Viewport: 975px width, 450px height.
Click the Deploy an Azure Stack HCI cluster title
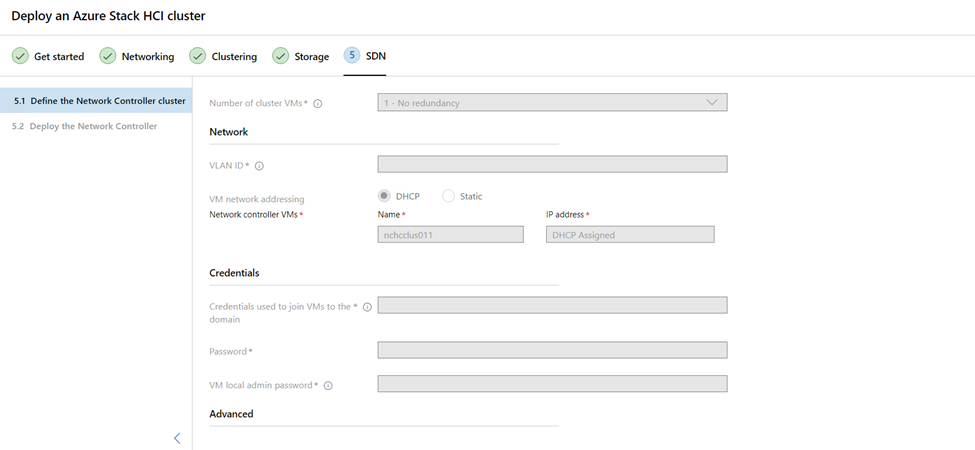tap(108, 17)
